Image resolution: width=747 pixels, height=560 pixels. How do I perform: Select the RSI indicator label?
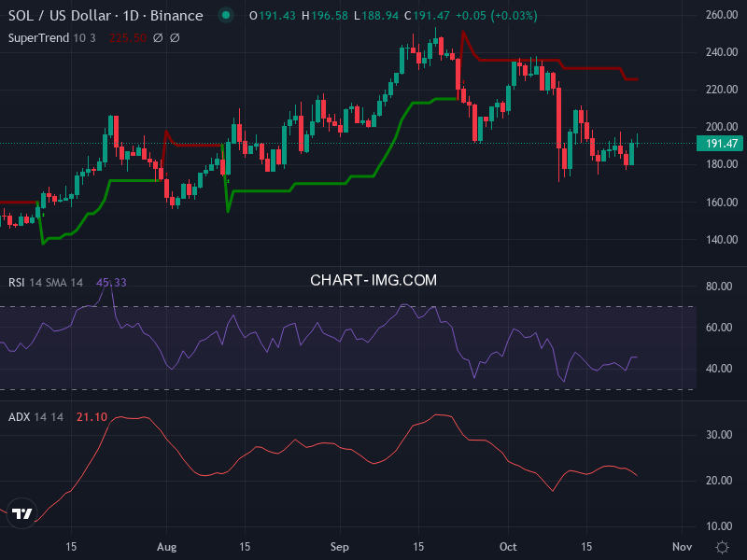coord(16,282)
